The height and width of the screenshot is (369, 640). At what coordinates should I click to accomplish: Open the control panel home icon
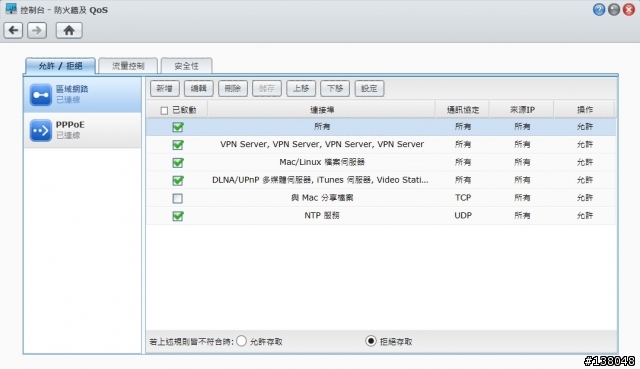[x=69, y=30]
